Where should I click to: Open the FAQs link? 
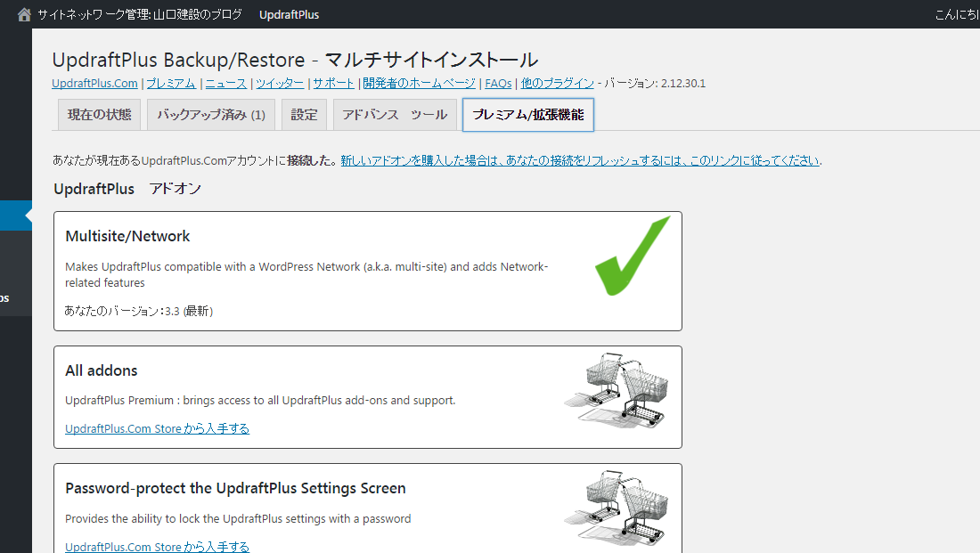click(498, 84)
